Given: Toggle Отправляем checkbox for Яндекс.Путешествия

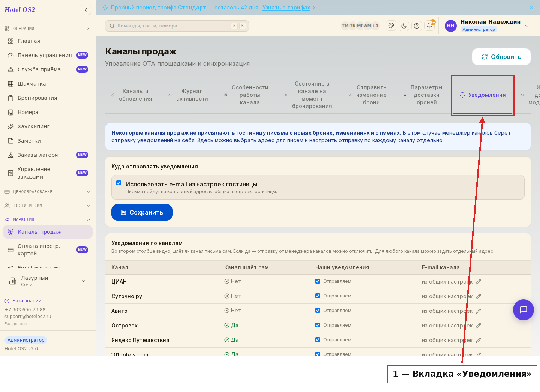Looking at the screenshot, I should [318, 339].
